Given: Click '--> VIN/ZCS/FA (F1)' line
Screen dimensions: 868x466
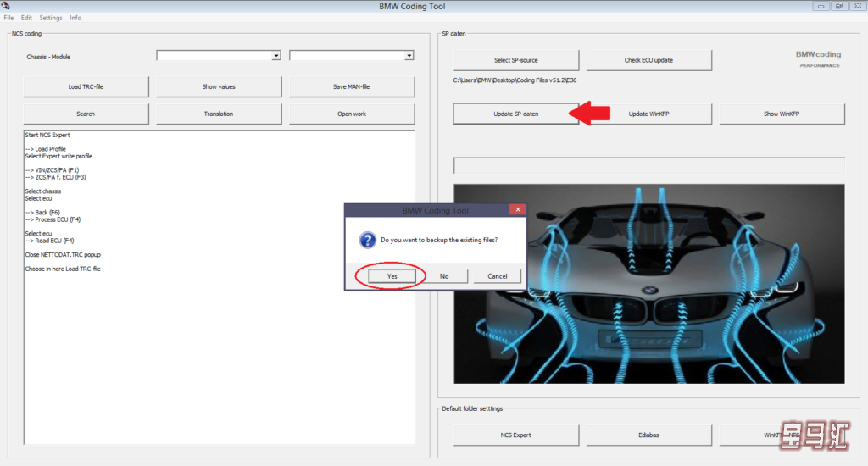Looking at the screenshot, I should pyautogui.click(x=52, y=170).
